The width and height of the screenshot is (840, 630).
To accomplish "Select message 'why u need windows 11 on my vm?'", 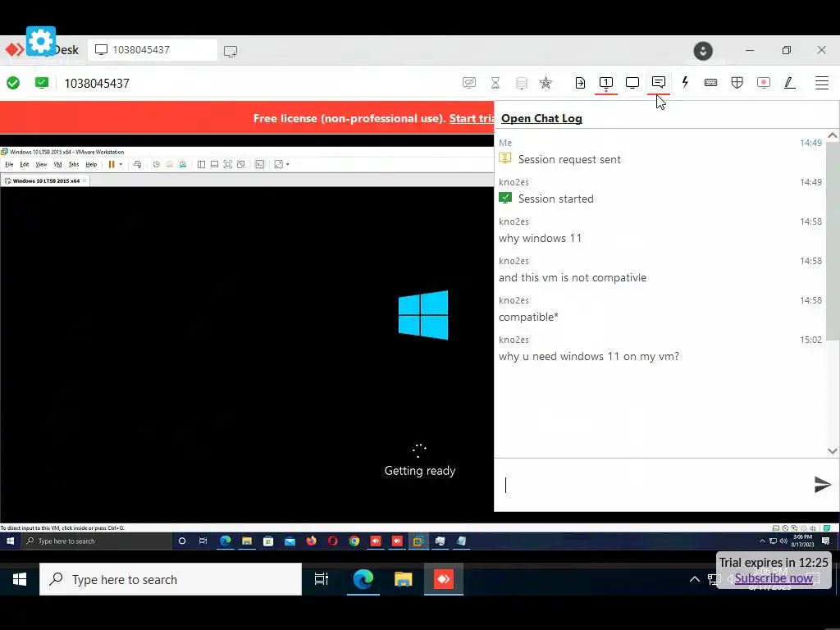I will [589, 356].
